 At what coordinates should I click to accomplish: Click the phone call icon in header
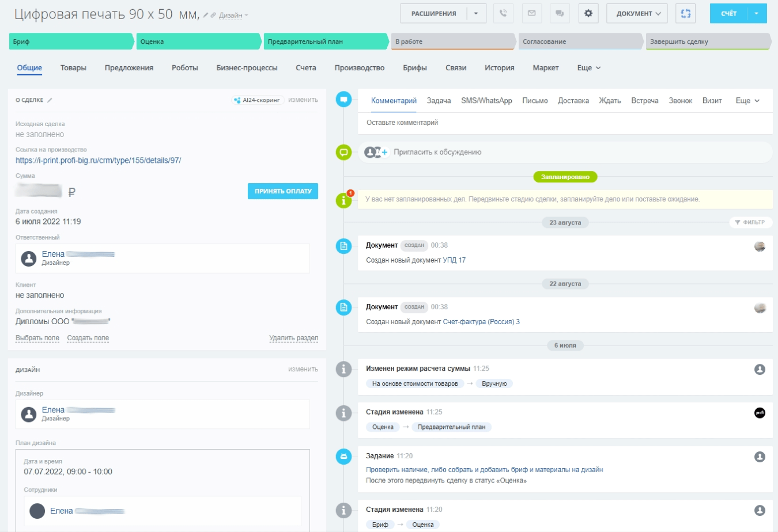(x=503, y=14)
